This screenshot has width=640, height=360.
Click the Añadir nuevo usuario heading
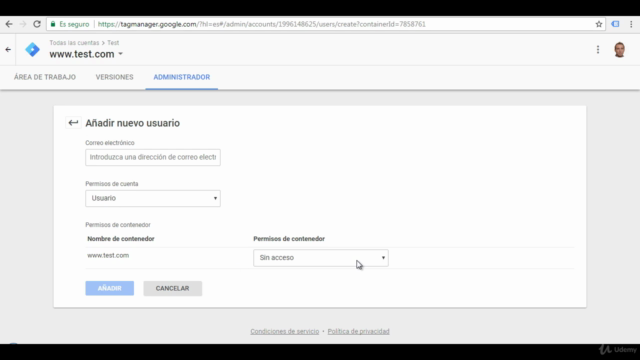pos(132,123)
